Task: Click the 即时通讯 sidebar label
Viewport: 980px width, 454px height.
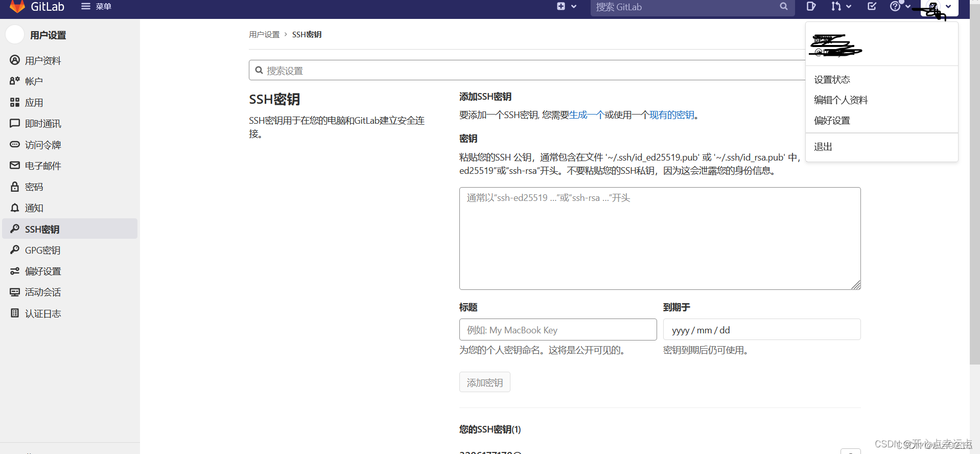Action: [x=43, y=124]
